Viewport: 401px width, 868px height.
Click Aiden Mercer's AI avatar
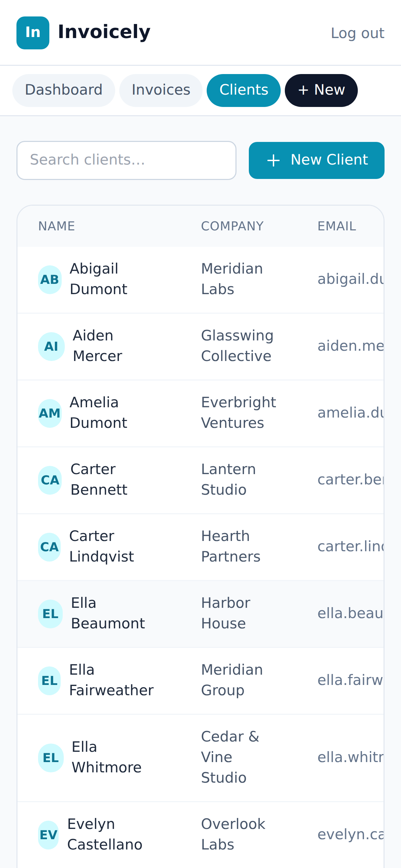pos(51,347)
